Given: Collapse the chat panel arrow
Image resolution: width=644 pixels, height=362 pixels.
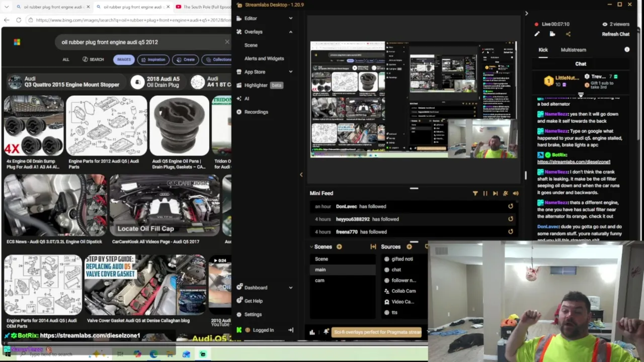Looking at the screenshot, I should tap(526, 14).
